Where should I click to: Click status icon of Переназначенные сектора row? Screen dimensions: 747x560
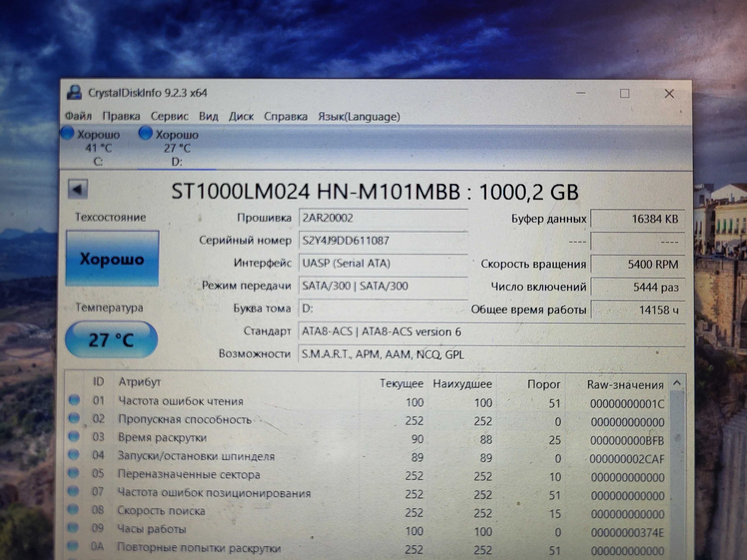coord(74,473)
